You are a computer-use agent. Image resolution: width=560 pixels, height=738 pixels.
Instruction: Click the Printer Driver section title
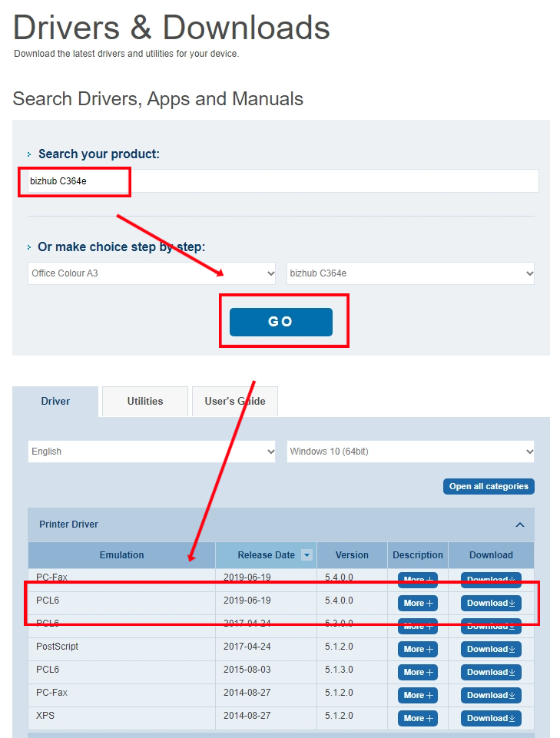(69, 525)
